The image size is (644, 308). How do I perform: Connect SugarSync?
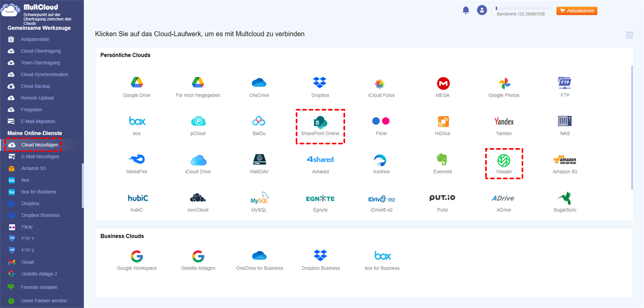565,202
